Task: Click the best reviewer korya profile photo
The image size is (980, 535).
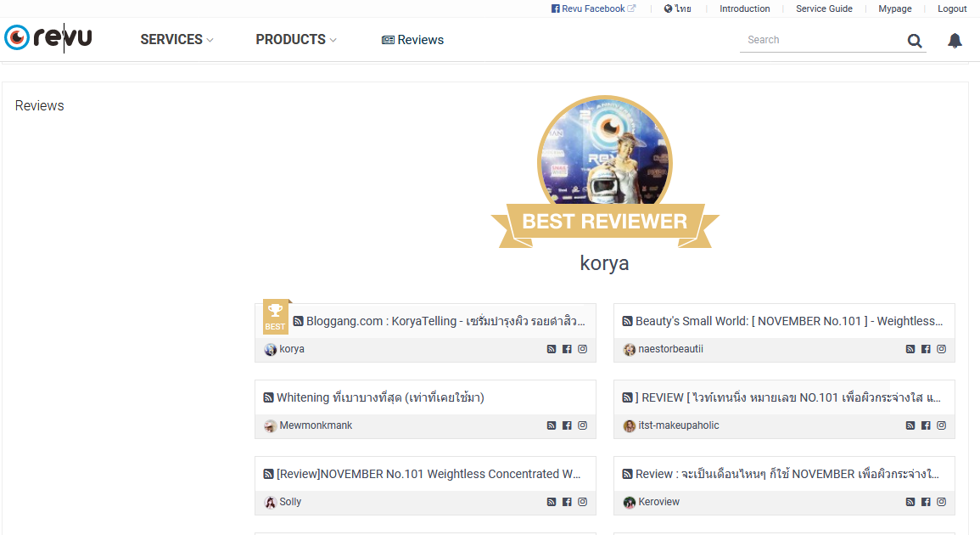Action: (605, 151)
